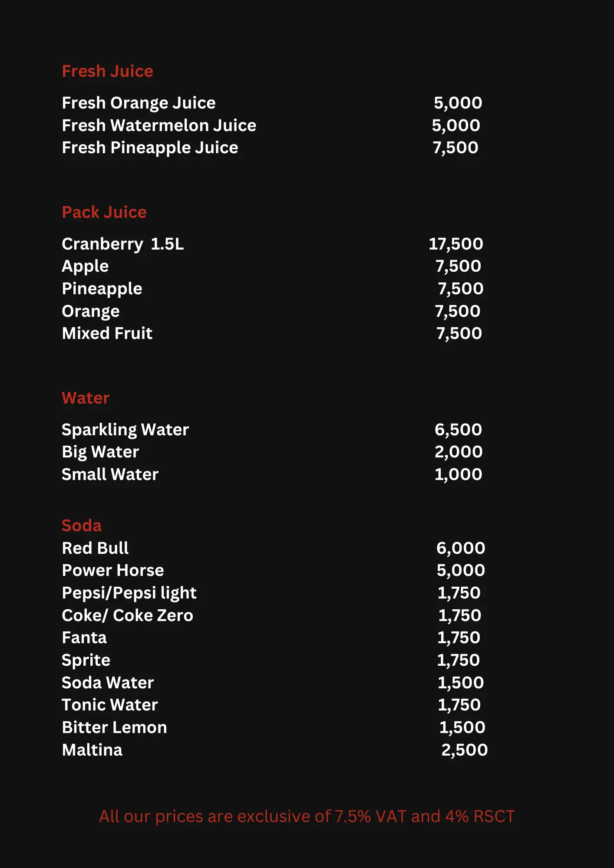The width and height of the screenshot is (614, 868).
Task: Click the Pack Juice heading
Action: 104,212
